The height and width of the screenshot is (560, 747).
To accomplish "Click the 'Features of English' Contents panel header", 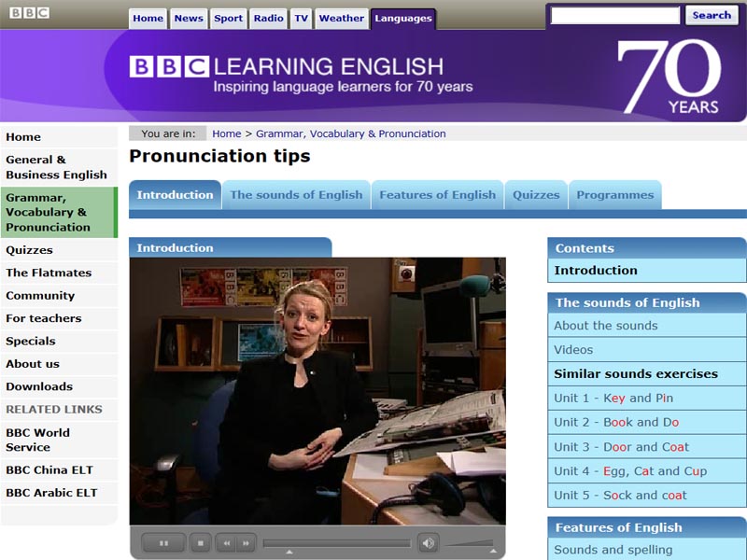I will (647, 527).
